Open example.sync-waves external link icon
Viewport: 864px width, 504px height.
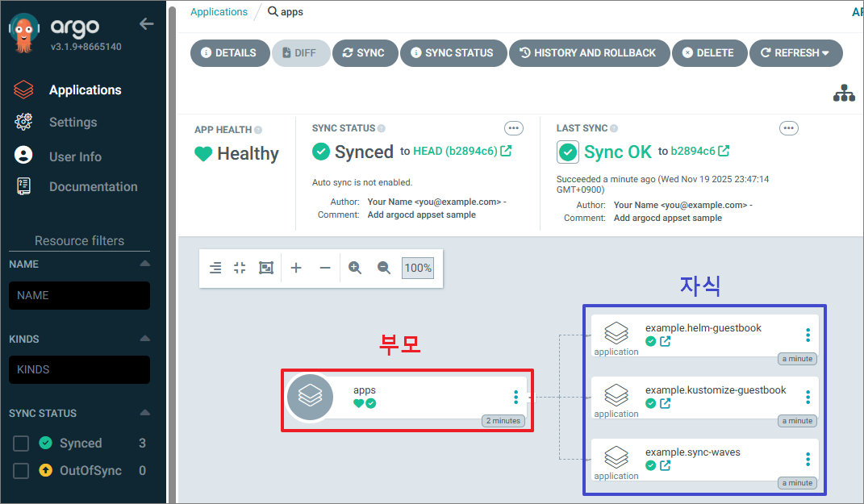[665, 466]
